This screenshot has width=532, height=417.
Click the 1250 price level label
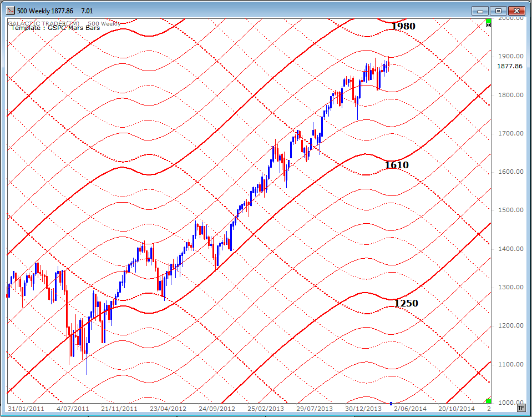coord(406,303)
